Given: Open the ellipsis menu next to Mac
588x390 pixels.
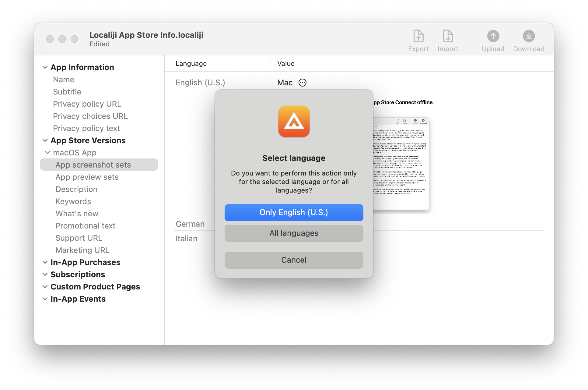Looking at the screenshot, I should (x=302, y=83).
